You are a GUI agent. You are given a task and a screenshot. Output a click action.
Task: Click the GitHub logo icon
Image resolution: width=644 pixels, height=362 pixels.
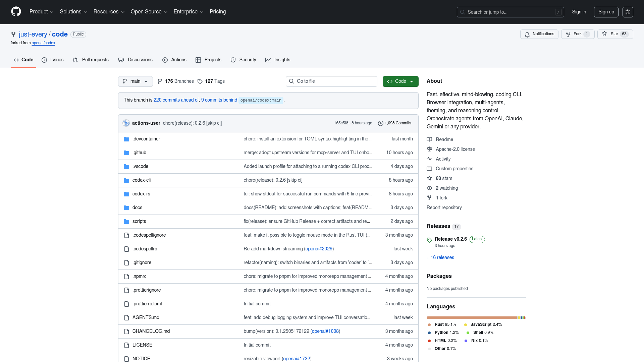(x=16, y=12)
